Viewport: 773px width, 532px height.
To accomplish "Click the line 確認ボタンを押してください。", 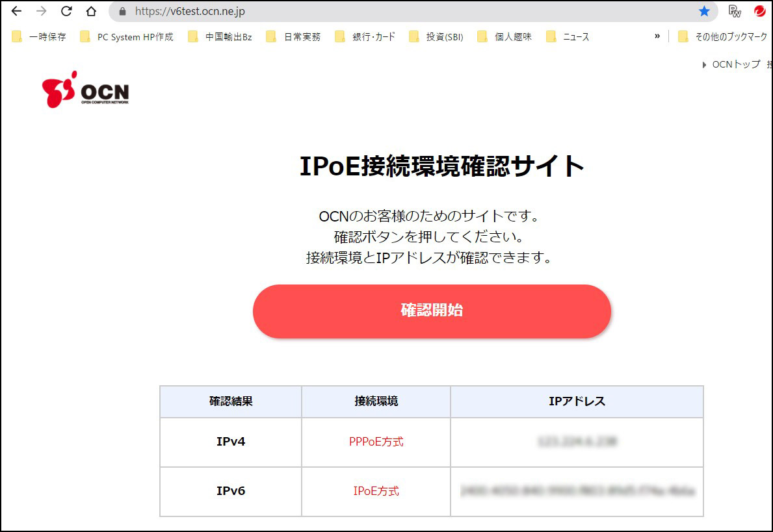I will 429,237.
